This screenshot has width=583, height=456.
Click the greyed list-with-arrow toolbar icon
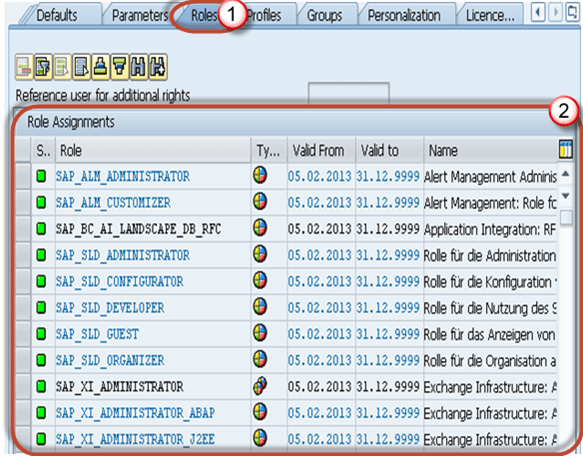62,67
